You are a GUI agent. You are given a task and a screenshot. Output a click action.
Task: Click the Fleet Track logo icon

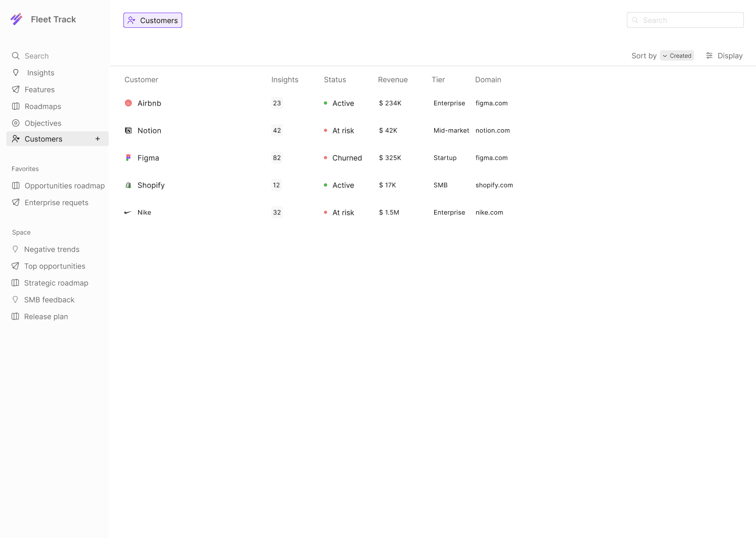16,19
